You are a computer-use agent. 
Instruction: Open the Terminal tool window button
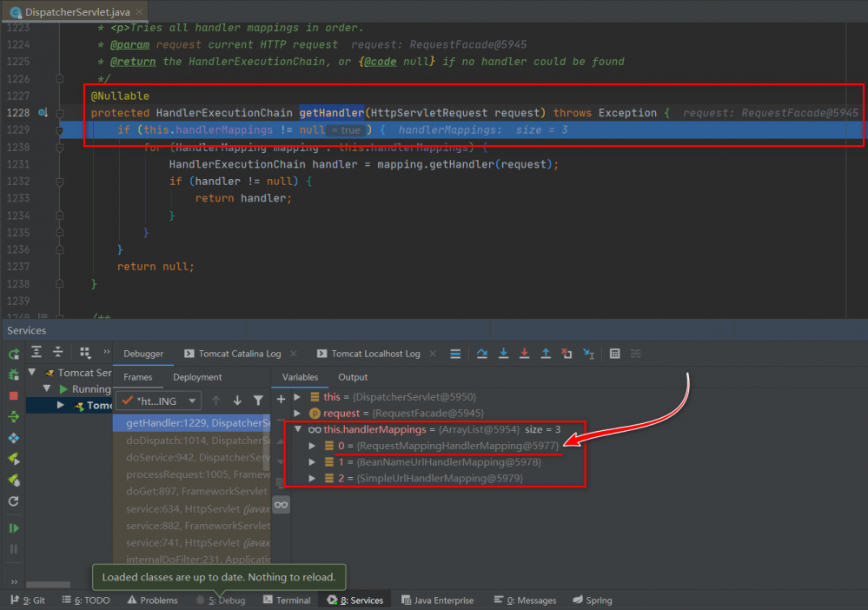(286, 600)
